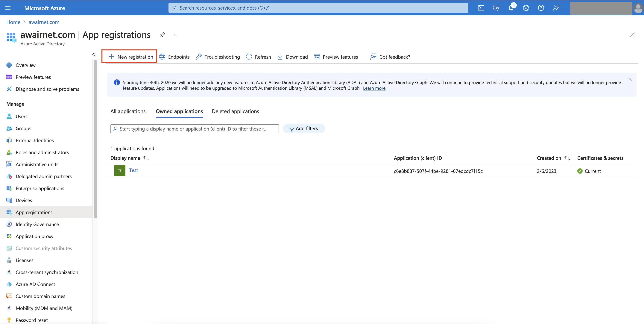Click application ID c6e8b887-507f-44be-9281-67edcdc7f15c
The width and height of the screenshot is (644, 324).
pos(438,171)
